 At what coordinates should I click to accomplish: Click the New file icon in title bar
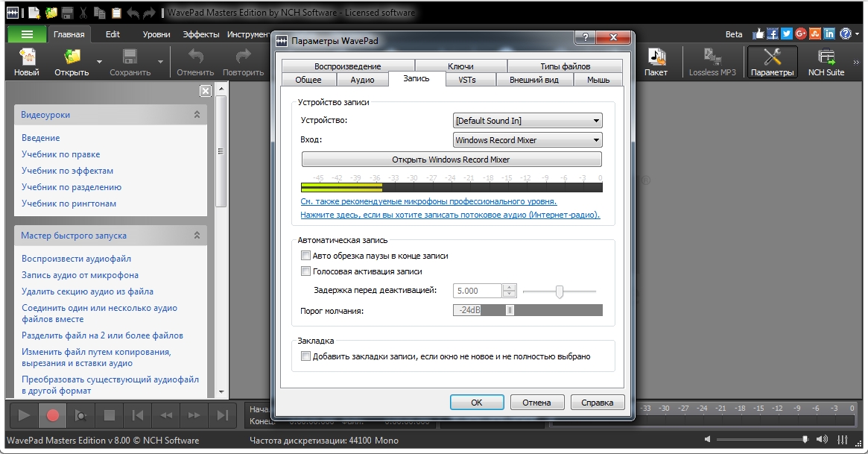click(34, 12)
